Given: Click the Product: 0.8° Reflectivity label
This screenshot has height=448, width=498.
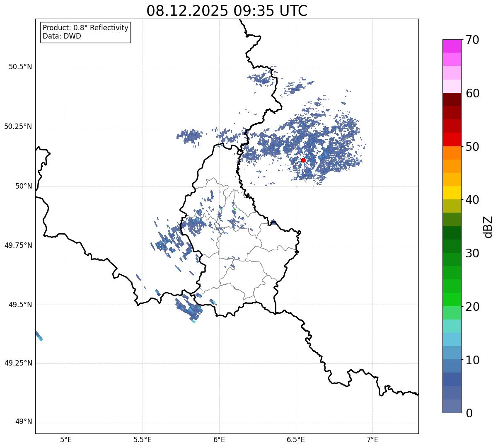Looking at the screenshot, I should (86, 28).
